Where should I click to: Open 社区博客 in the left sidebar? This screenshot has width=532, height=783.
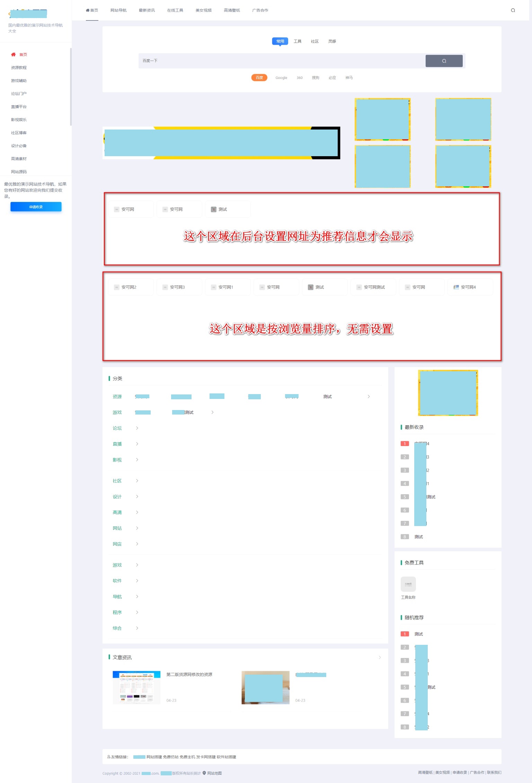(19, 133)
